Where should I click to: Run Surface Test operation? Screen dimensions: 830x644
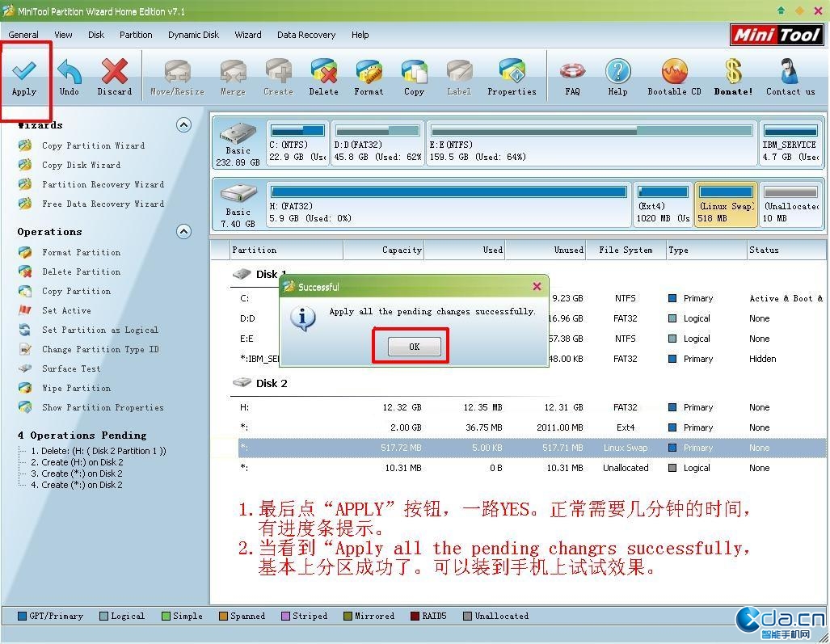(71, 368)
